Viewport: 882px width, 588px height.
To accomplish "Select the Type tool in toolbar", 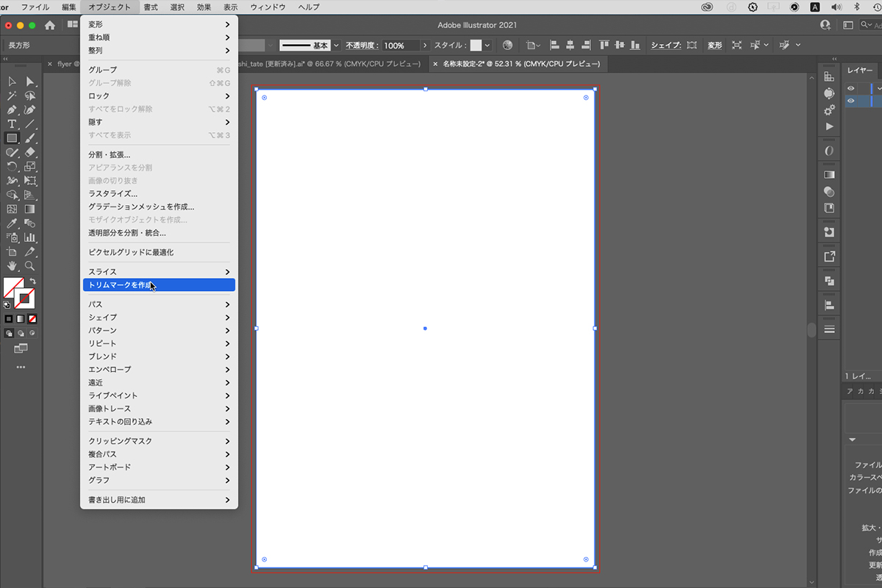I will (12, 124).
